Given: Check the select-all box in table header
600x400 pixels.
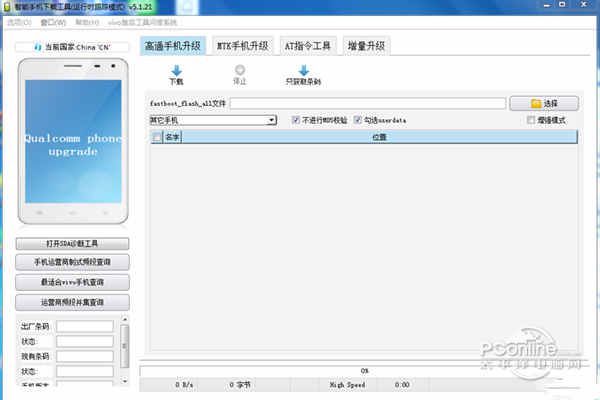Looking at the screenshot, I should 157,137.
